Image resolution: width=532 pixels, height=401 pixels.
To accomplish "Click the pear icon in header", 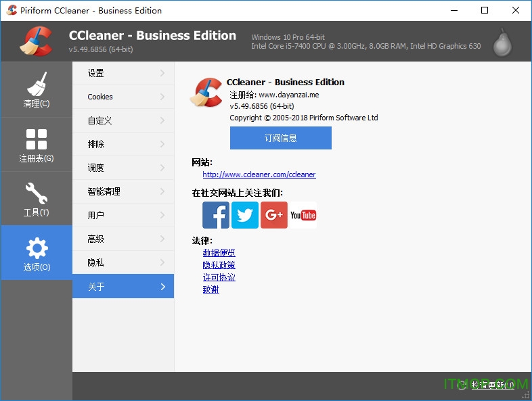I will 502,43.
